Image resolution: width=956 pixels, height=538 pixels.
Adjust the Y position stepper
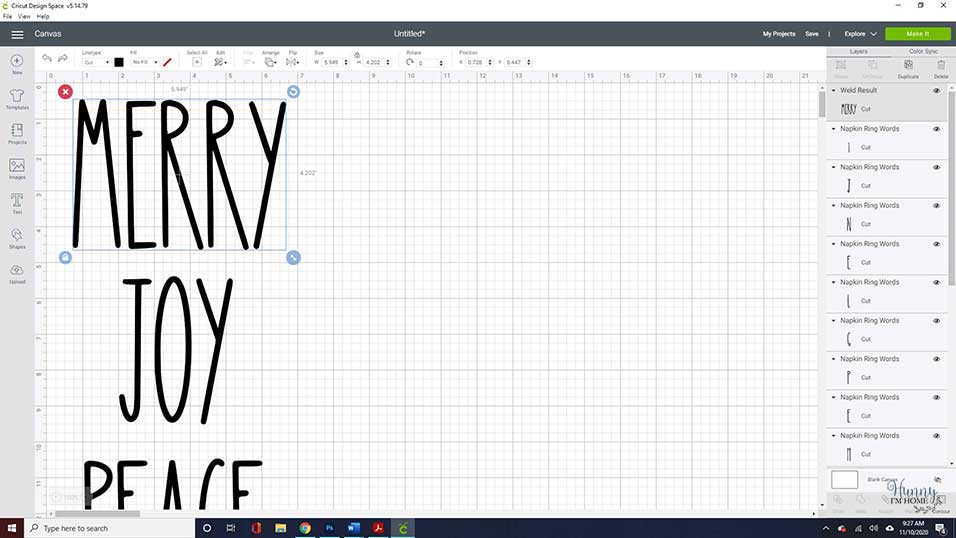point(529,62)
